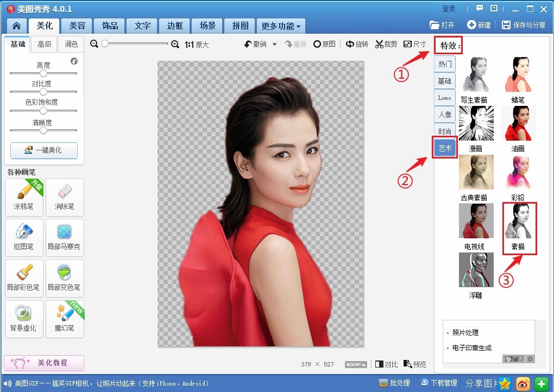Click the speaker announcement icon in the status bar
The height and width of the screenshot is (392, 554).
[x=7, y=383]
